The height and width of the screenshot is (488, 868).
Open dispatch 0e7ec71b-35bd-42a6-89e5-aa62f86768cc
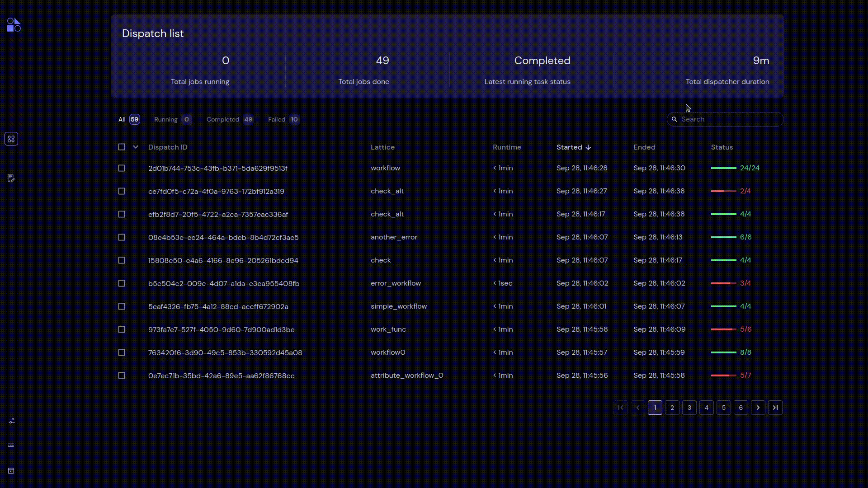[x=222, y=375]
